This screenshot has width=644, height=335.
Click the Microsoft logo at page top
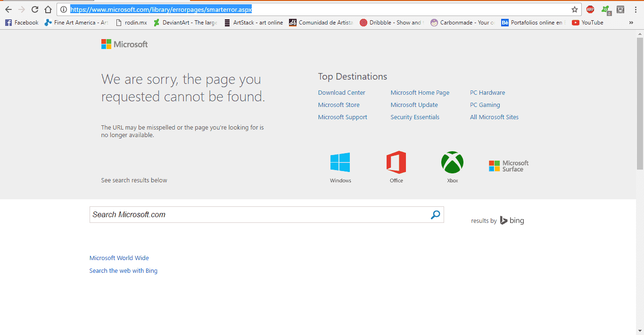(x=124, y=44)
